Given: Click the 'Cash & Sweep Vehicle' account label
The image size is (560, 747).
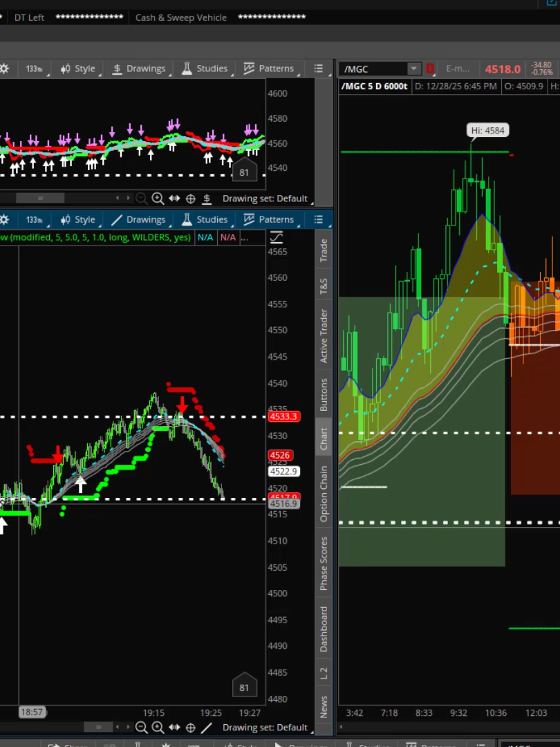Looking at the screenshot, I should click(x=181, y=17).
